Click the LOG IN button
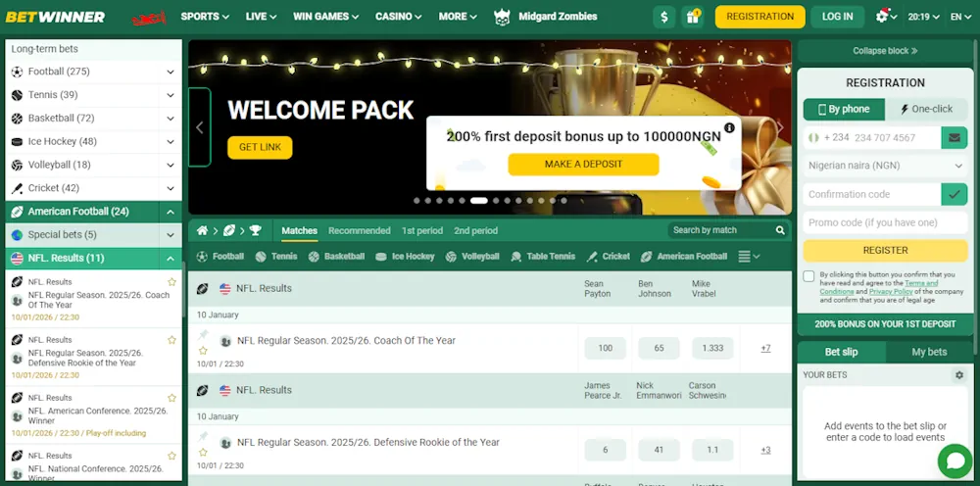This screenshot has width=980, height=486. [838, 17]
